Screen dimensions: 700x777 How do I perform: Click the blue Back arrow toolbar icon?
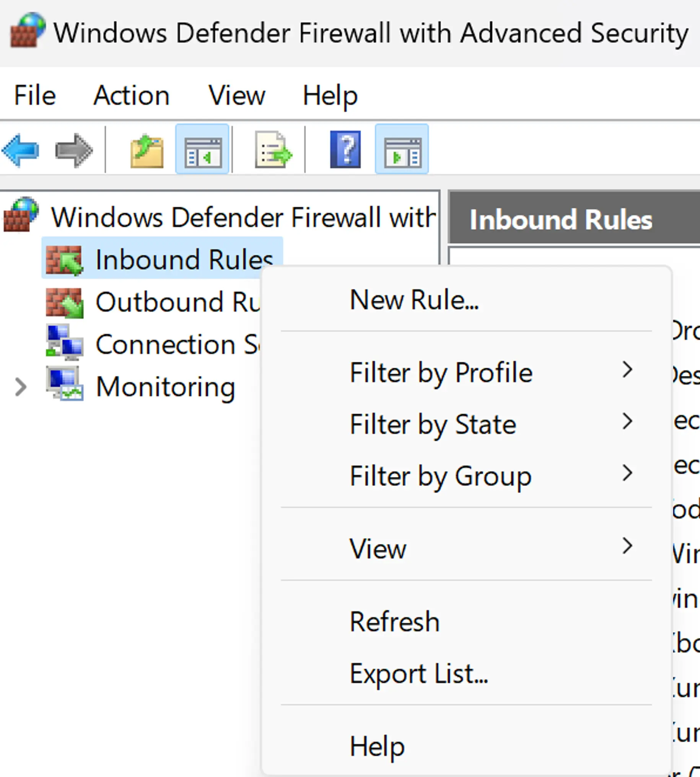(x=21, y=150)
